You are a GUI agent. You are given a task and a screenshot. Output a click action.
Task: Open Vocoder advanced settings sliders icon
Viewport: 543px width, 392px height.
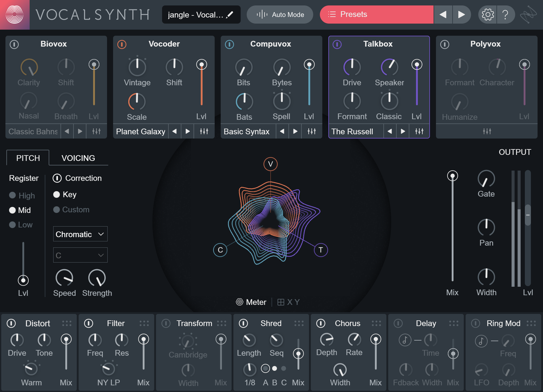click(x=204, y=131)
